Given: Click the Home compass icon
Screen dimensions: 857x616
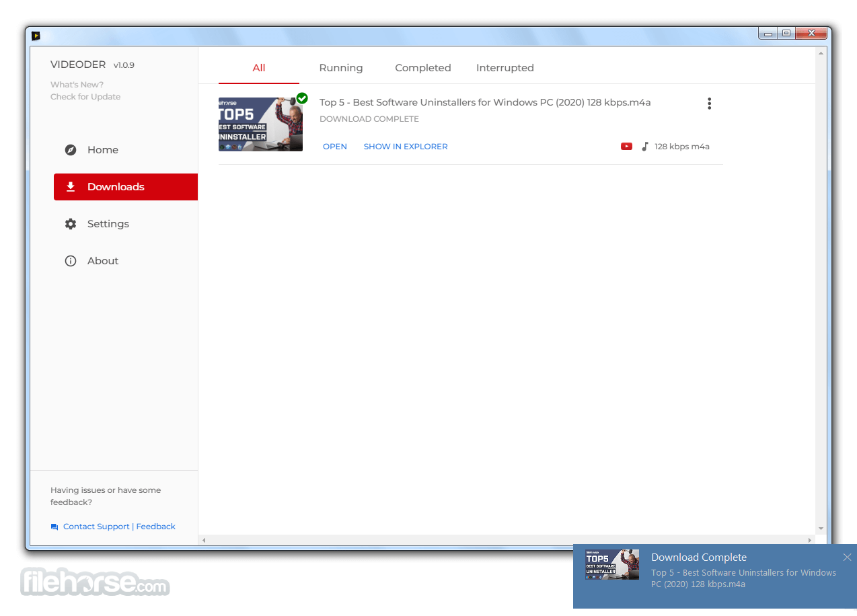Looking at the screenshot, I should pyautogui.click(x=71, y=150).
